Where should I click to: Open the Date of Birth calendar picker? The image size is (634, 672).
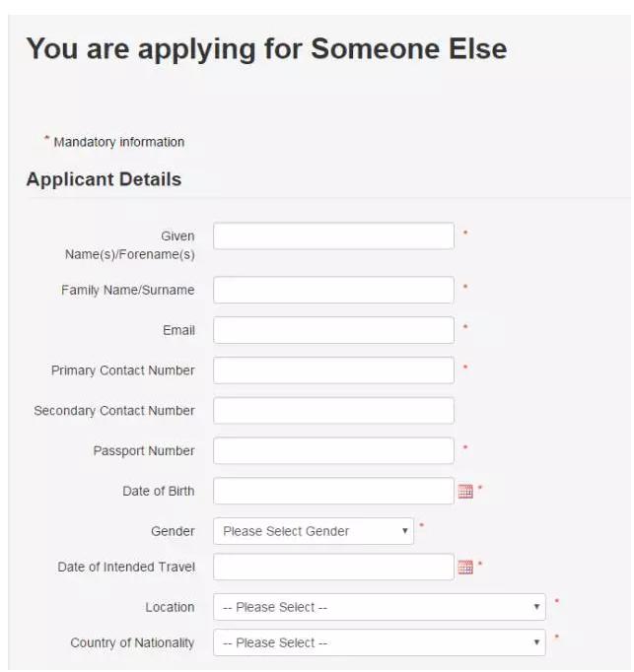(465, 491)
